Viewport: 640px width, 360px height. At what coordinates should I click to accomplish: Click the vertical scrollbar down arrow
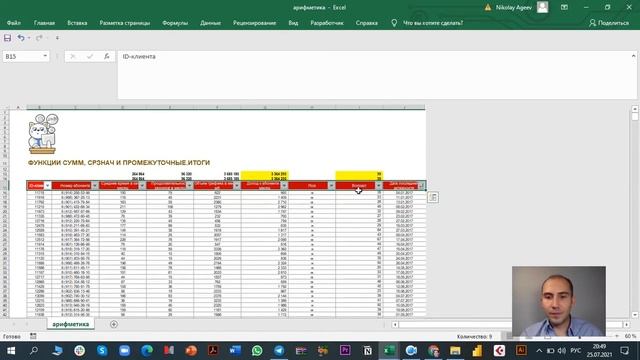click(635, 315)
